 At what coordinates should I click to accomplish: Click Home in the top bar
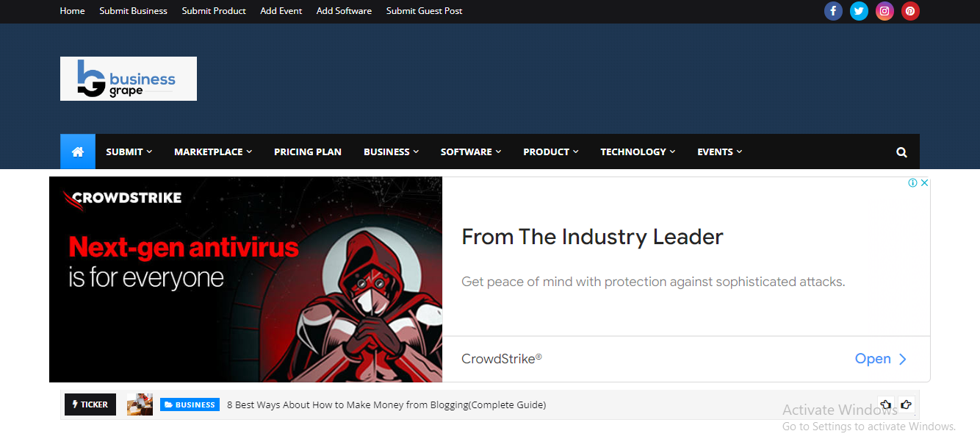[72, 11]
